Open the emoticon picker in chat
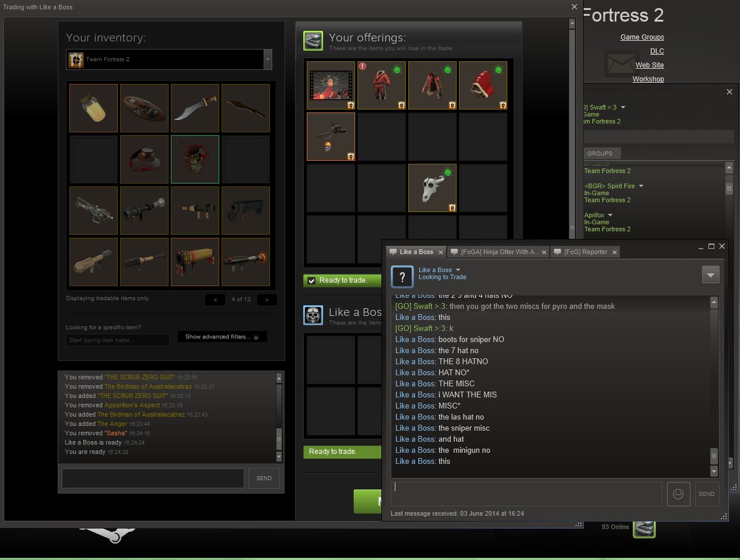Screen dimensions: 740x560 click(678, 494)
